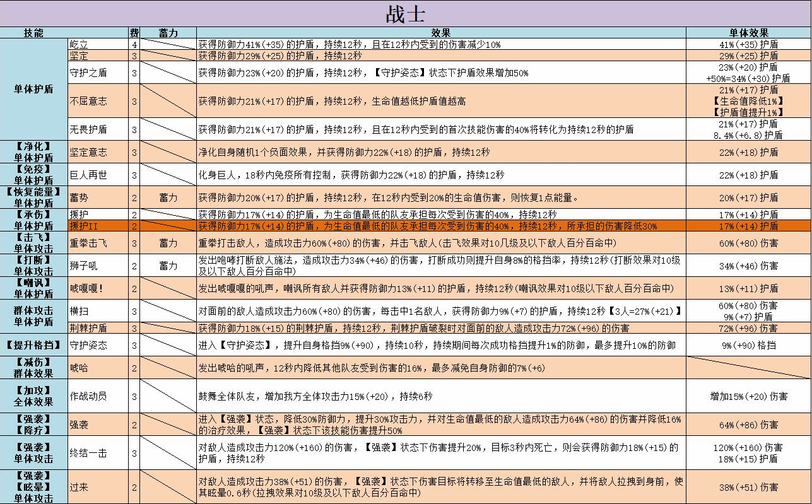Click the single-target cell 29%(+25)护盾

click(x=749, y=56)
